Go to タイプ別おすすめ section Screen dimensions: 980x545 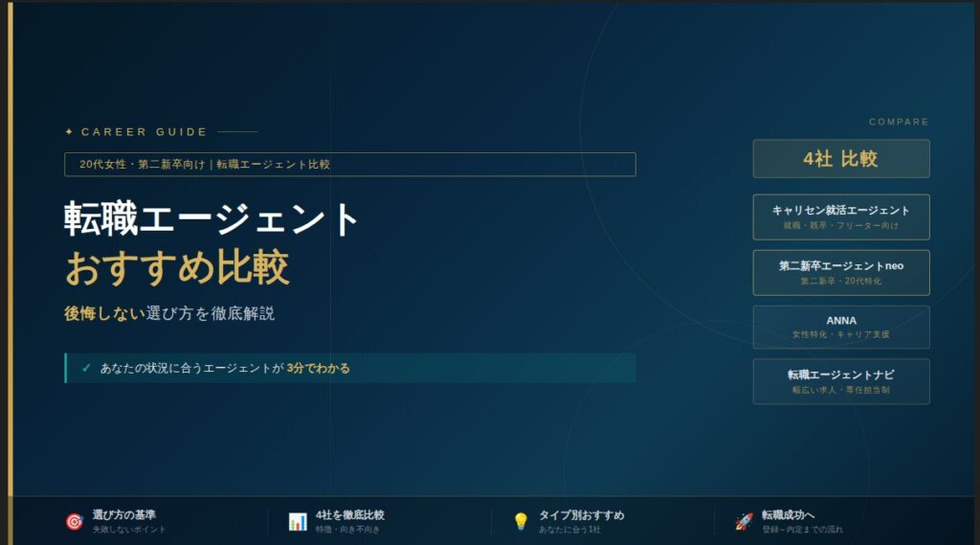pos(581,515)
